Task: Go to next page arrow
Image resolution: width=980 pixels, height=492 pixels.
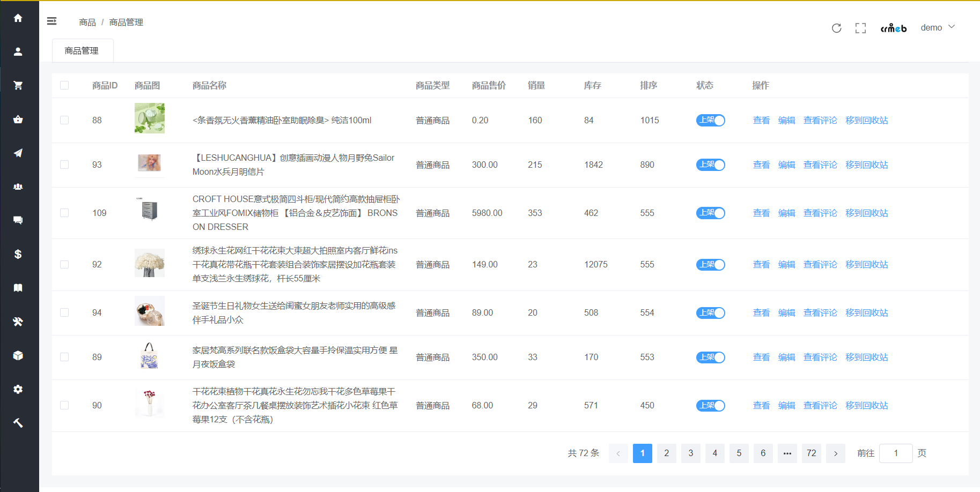Action: [x=835, y=453]
